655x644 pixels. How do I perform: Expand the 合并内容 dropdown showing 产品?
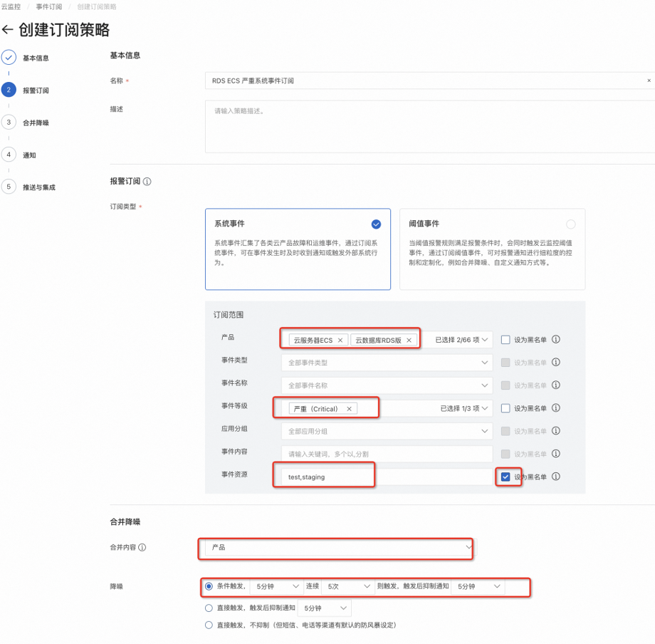335,548
